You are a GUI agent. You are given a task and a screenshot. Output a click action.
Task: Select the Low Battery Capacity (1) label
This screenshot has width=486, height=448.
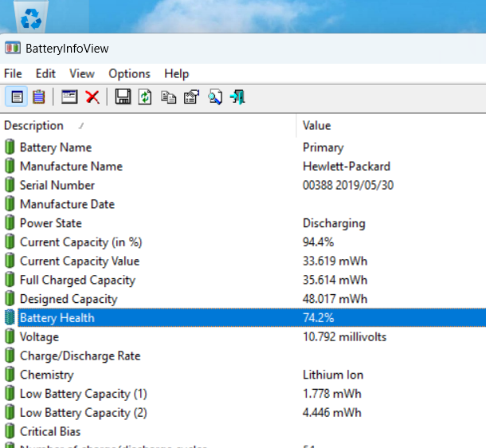[x=84, y=394]
